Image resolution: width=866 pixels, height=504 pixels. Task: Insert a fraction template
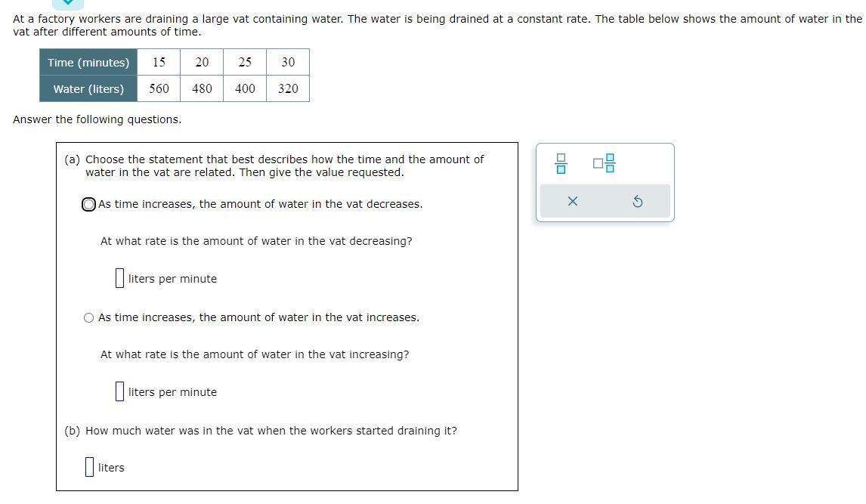(x=561, y=163)
